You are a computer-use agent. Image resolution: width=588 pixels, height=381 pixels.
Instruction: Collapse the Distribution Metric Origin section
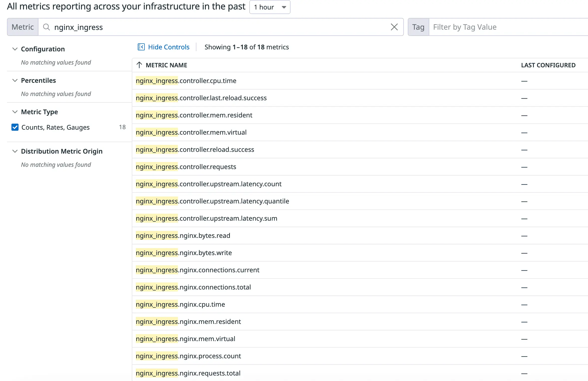point(15,151)
